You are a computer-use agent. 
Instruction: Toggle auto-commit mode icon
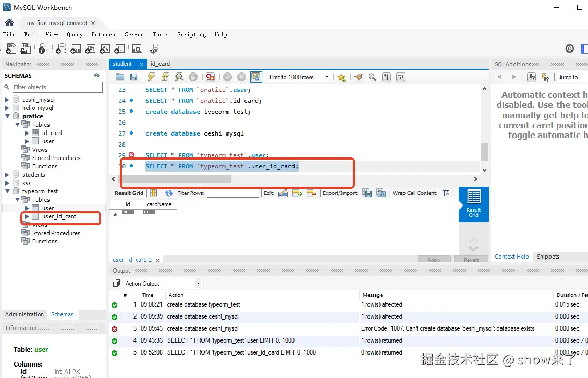pyautogui.click(x=256, y=77)
